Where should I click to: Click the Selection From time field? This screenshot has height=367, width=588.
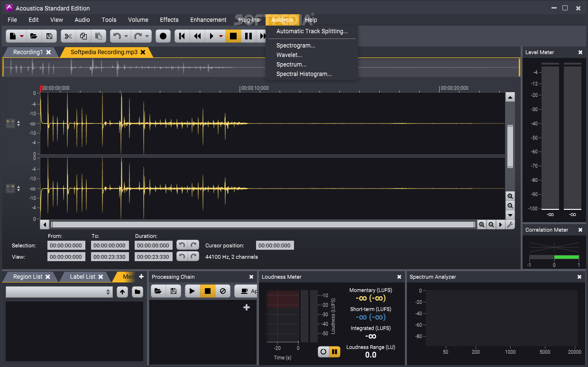tap(66, 245)
